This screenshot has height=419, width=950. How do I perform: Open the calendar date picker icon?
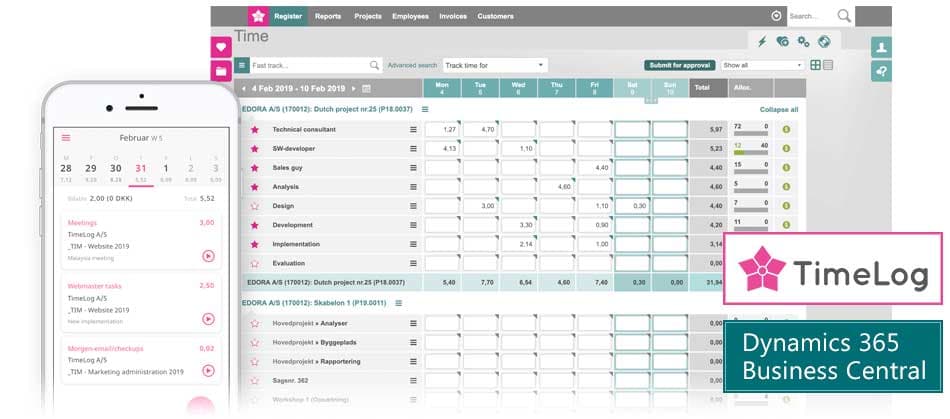point(367,88)
